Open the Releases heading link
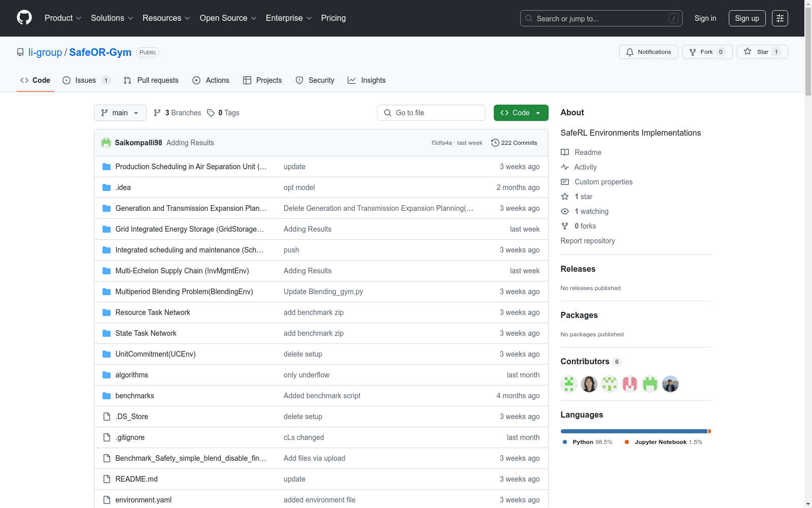The height and width of the screenshot is (508, 812). click(x=578, y=269)
